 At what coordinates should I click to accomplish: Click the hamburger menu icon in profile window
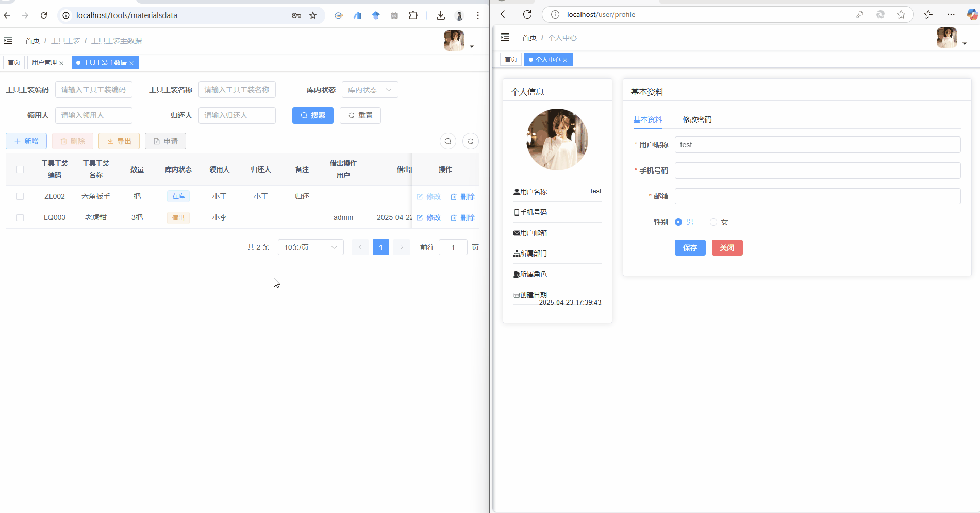505,37
